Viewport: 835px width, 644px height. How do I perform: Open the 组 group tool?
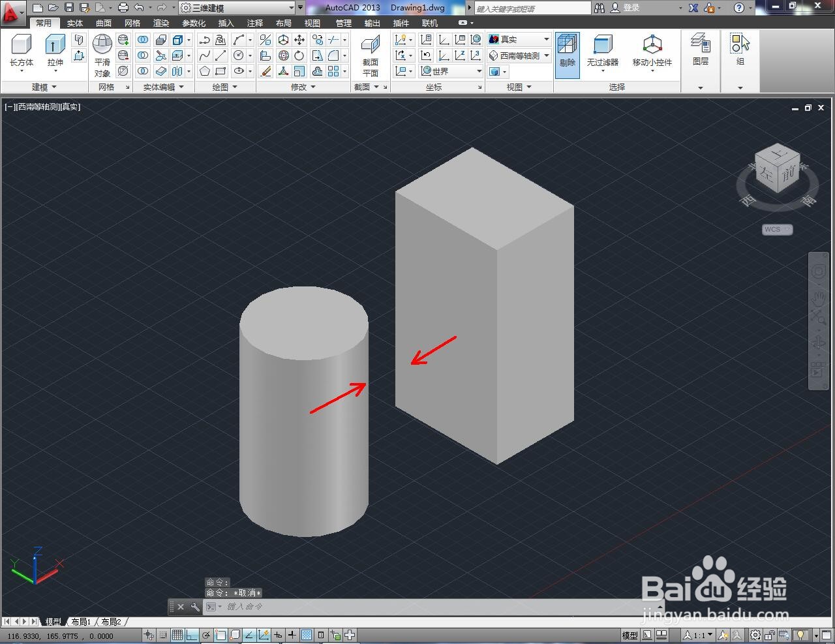[x=740, y=50]
